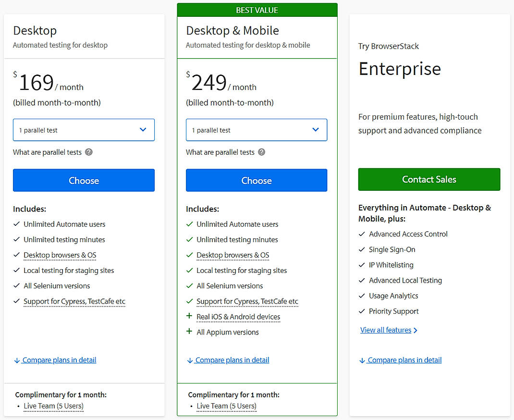Click help icon beside Desktop & Mobile parallel tests

261,152
